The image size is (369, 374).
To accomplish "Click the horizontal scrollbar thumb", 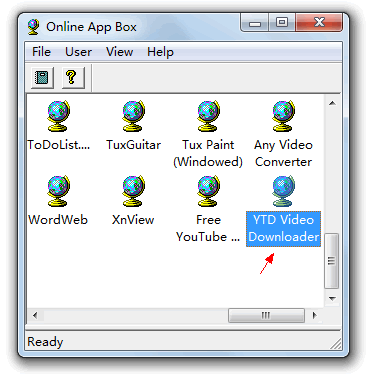I will 266,315.
